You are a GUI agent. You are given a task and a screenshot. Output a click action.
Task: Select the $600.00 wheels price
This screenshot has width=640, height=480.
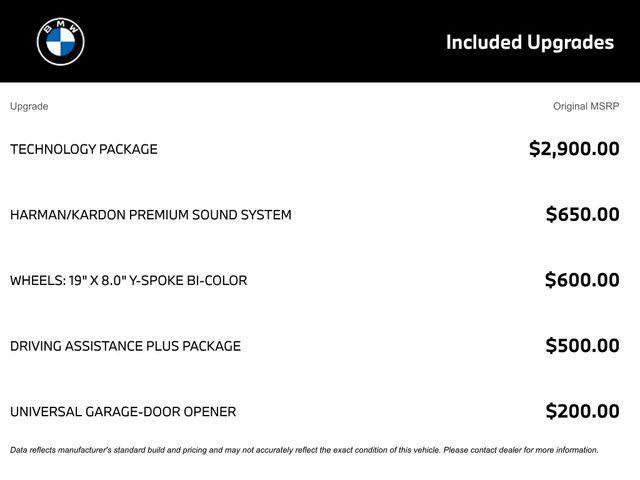click(582, 280)
